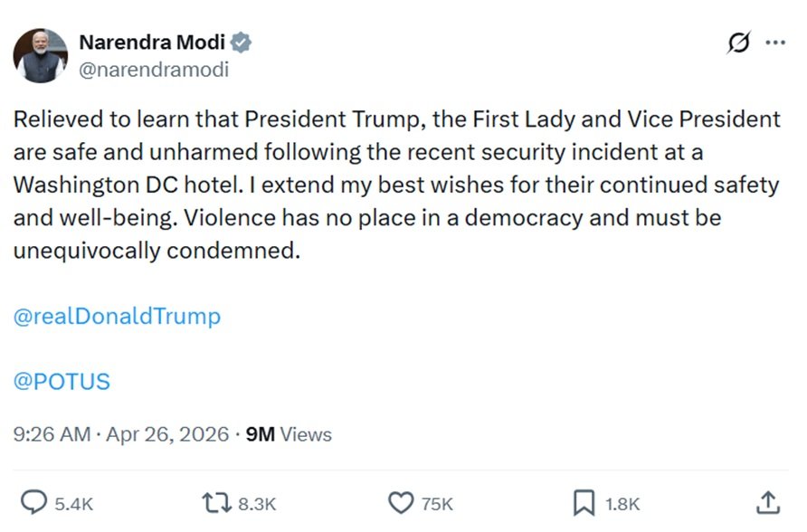
Task: Click the reply speech bubble icon
Action: tap(34, 502)
